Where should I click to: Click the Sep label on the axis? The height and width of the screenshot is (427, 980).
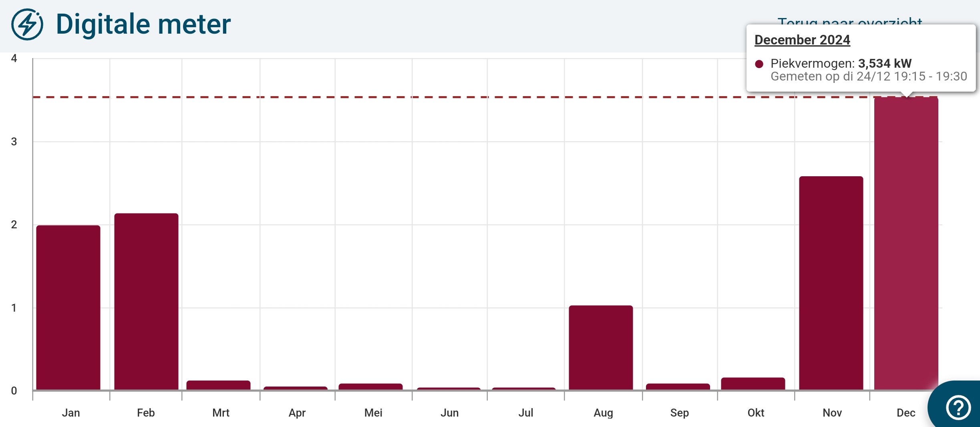click(x=679, y=413)
